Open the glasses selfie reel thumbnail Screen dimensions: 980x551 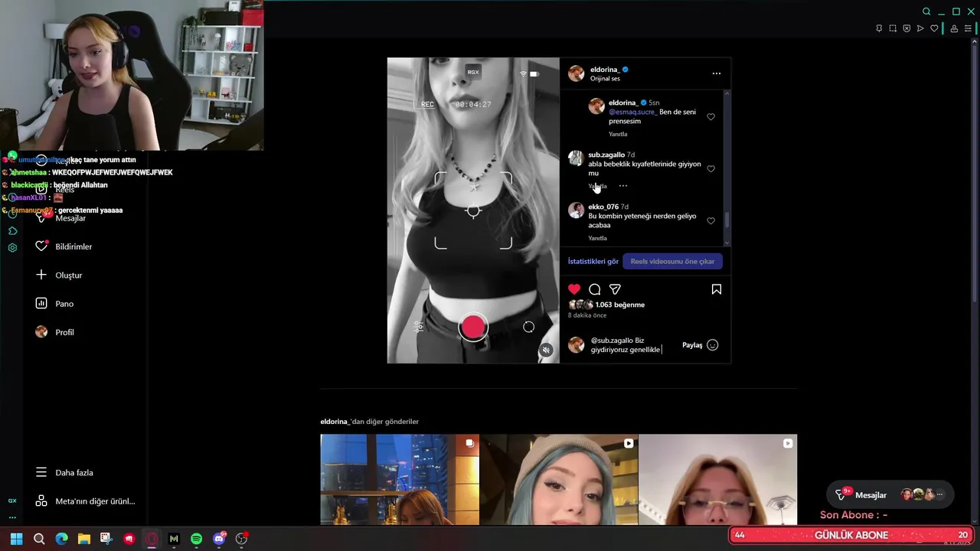(717, 480)
